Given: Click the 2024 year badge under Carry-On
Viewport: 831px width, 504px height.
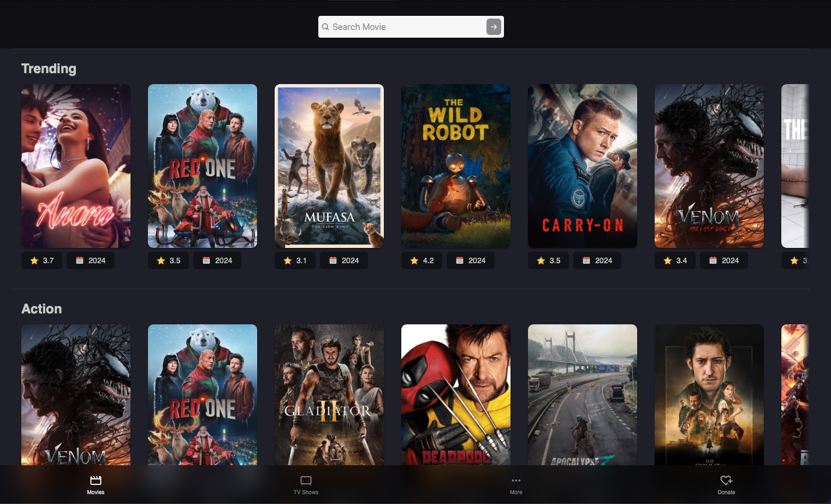Looking at the screenshot, I should tap(597, 260).
